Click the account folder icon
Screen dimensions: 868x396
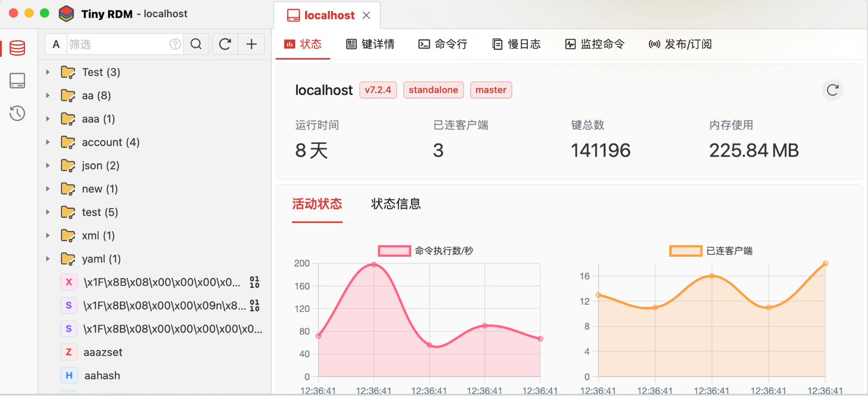point(68,142)
